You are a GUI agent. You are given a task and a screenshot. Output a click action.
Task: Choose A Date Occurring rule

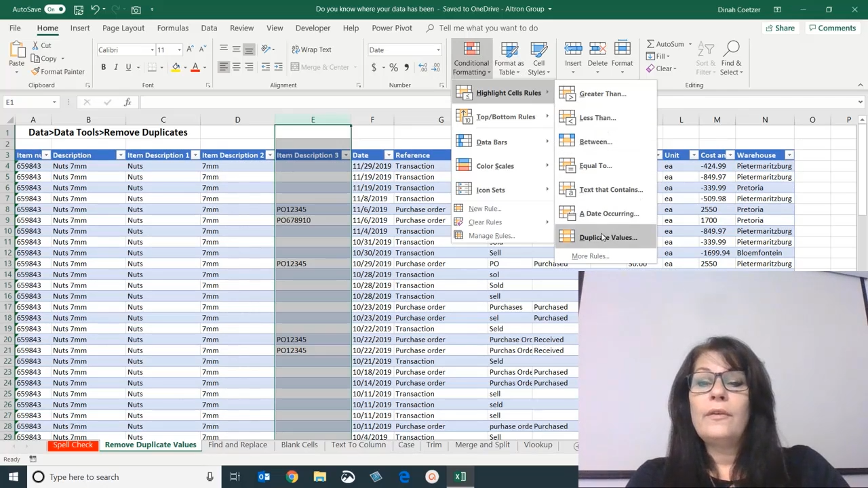point(606,213)
